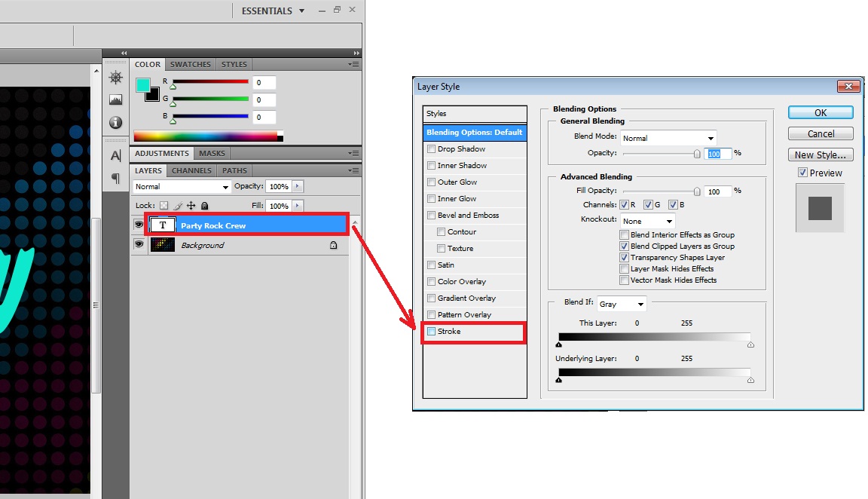Switch to the Styles tab

[234, 64]
